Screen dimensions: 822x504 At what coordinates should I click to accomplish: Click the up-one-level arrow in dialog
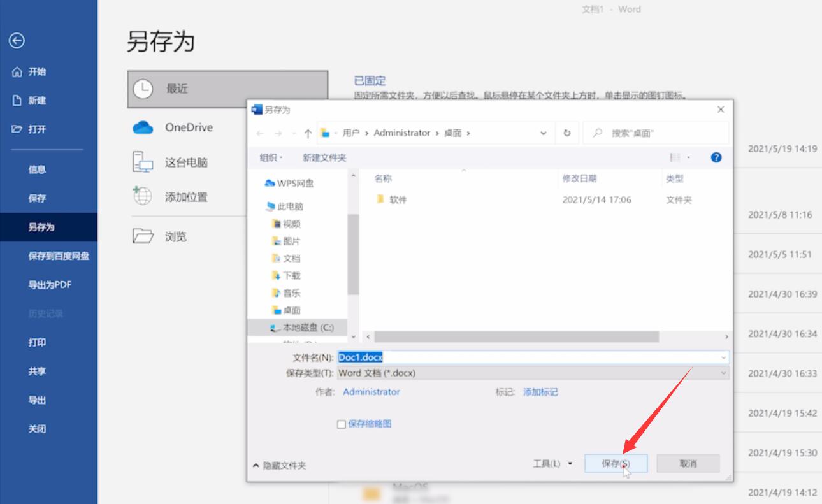click(x=308, y=133)
